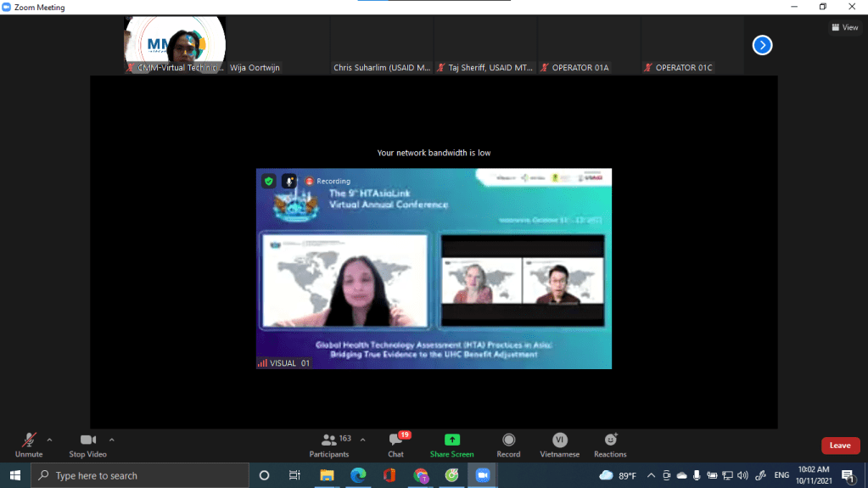The height and width of the screenshot is (488, 868).
Task: Open Windows taskbar search box
Action: pos(140,475)
